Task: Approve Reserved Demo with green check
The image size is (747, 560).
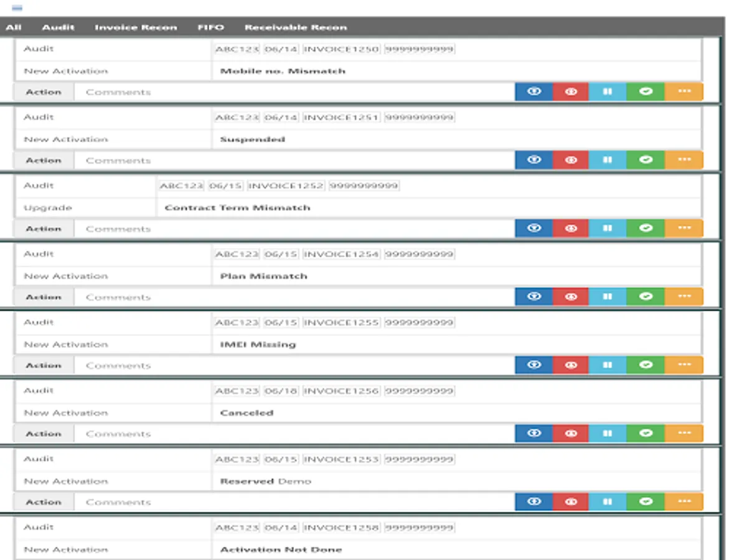Action: coord(646,502)
